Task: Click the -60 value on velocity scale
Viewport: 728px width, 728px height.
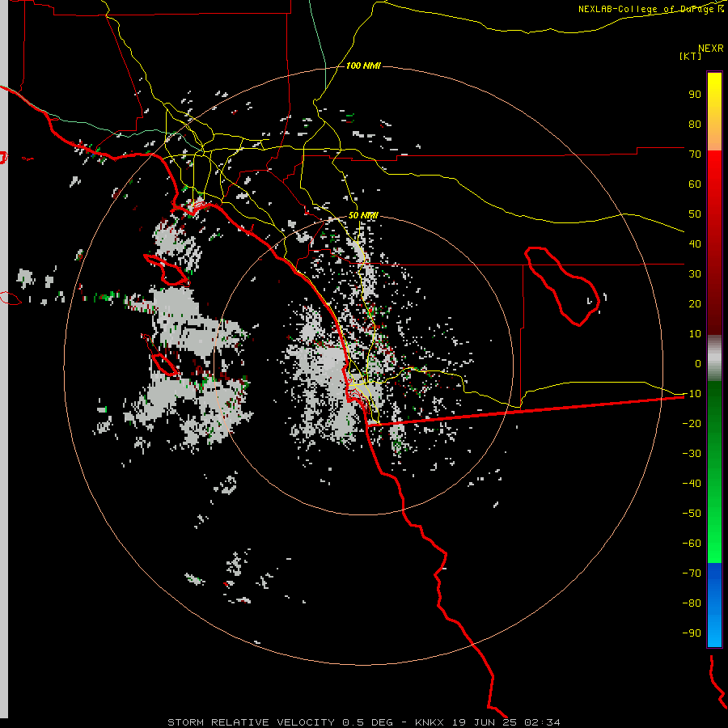Action: click(692, 544)
